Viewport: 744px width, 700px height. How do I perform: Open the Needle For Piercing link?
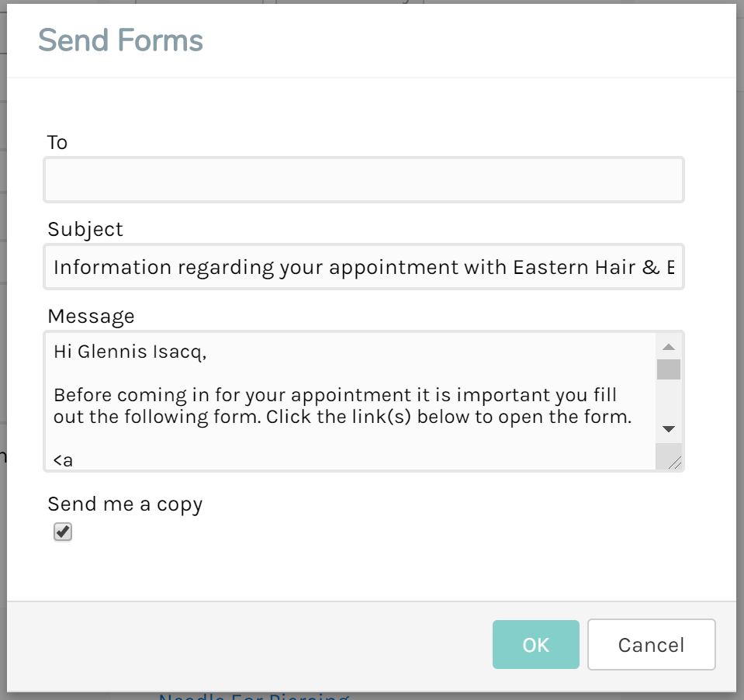click(252, 696)
